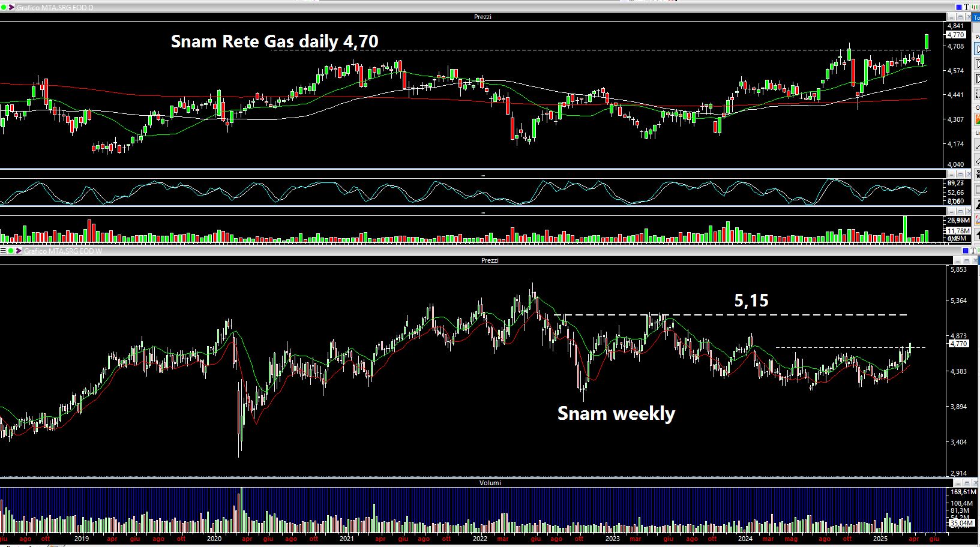Click 'Prezzi' header of daily chart
The width and height of the screenshot is (980, 547).
[482, 17]
